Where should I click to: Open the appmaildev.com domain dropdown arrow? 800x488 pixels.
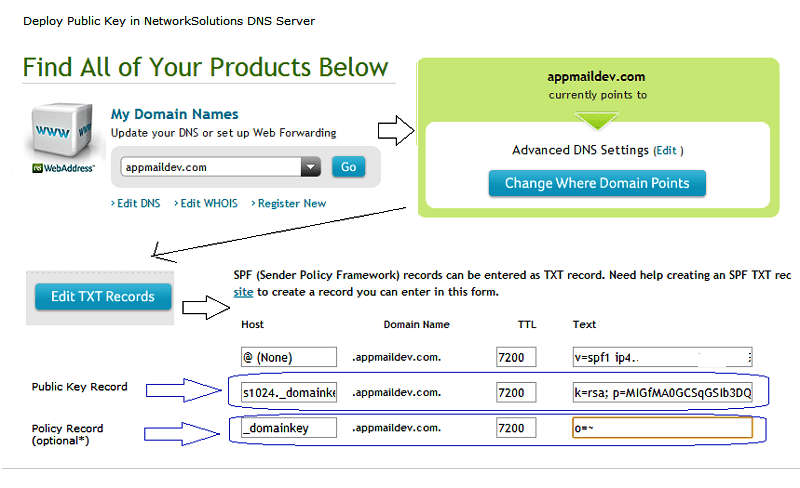pyautogui.click(x=310, y=167)
